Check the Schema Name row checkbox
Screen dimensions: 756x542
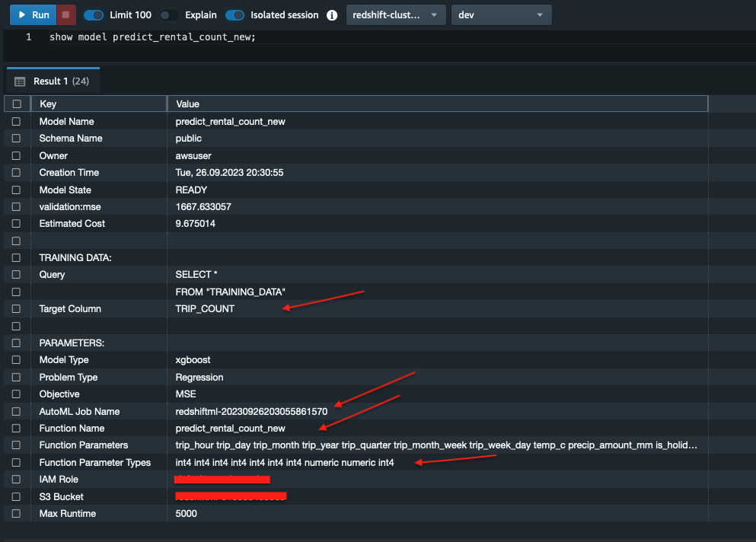16,139
